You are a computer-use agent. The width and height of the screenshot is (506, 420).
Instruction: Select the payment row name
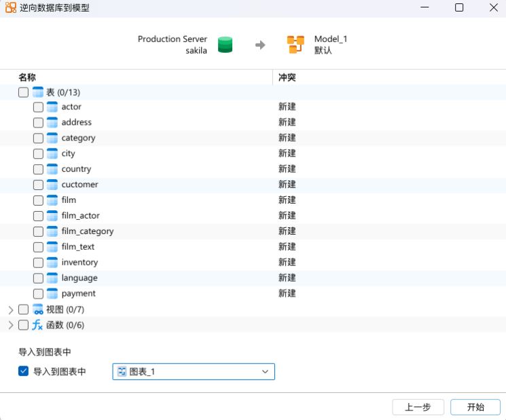pos(78,294)
